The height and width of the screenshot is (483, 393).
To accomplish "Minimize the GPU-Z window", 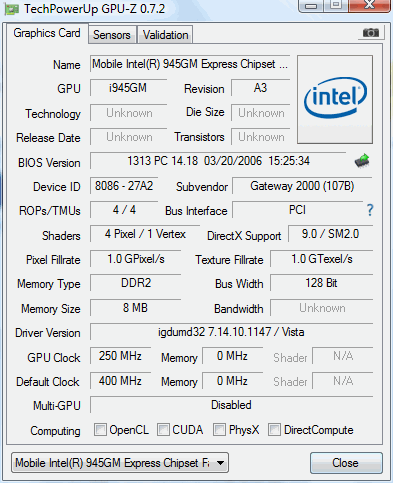I will click(311, 6).
